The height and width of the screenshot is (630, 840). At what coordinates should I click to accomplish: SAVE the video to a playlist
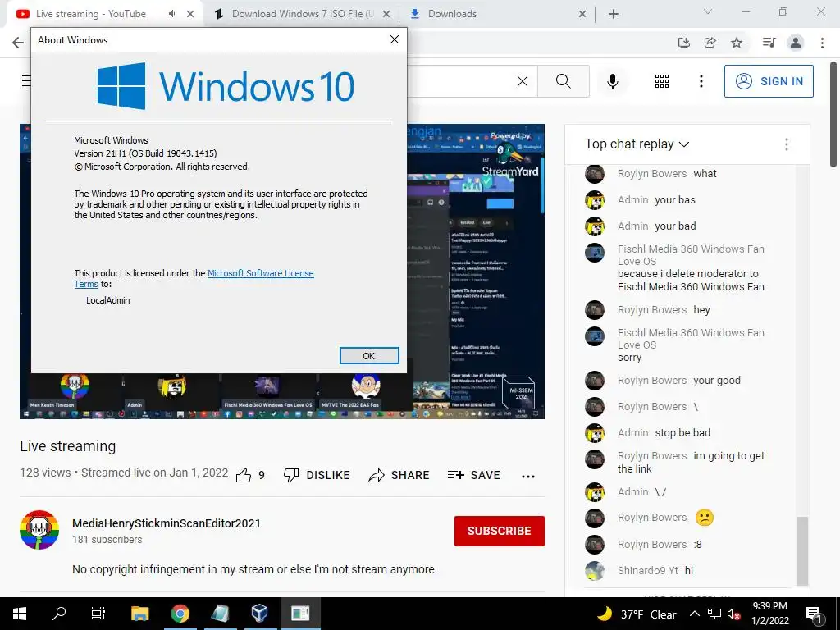(x=473, y=475)
